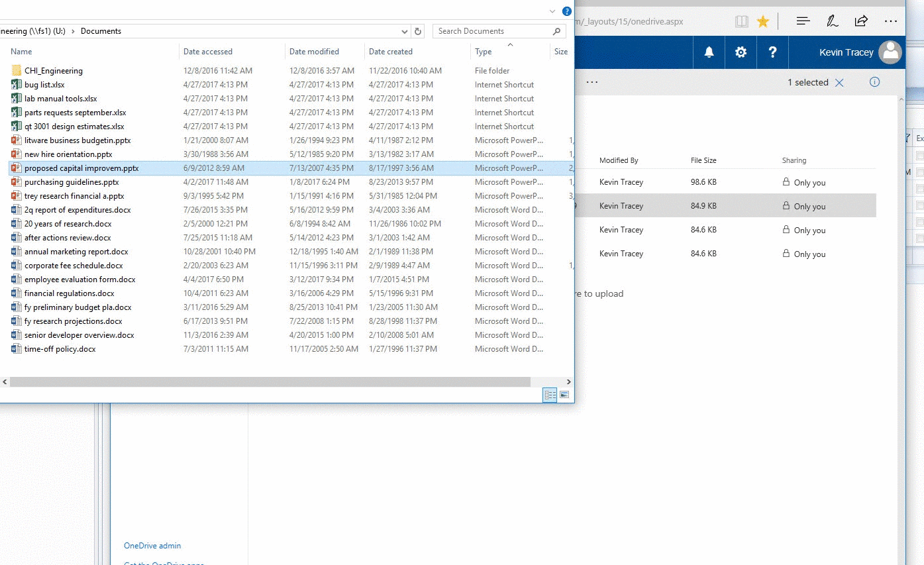This screenshot has width=924, height=565.
Task: Select lab manual tools.xlsx icon
Action: 17,99
